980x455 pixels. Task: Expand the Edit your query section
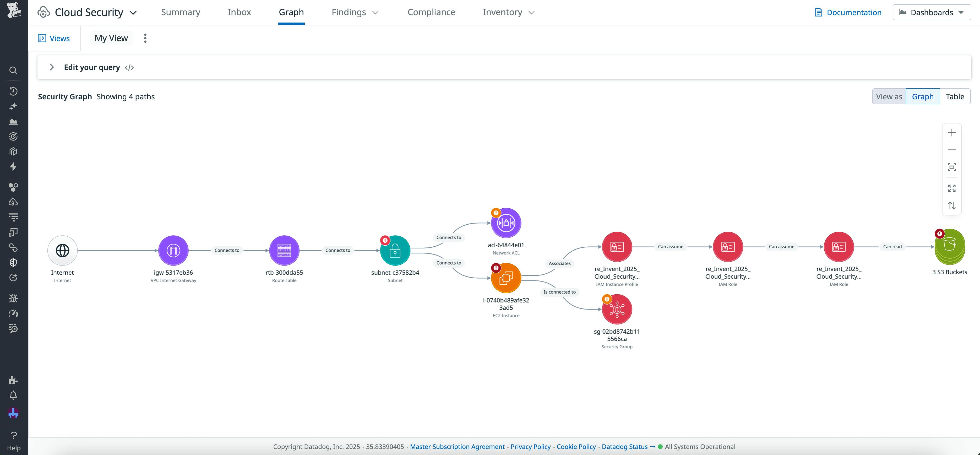(x=52, y=67)
